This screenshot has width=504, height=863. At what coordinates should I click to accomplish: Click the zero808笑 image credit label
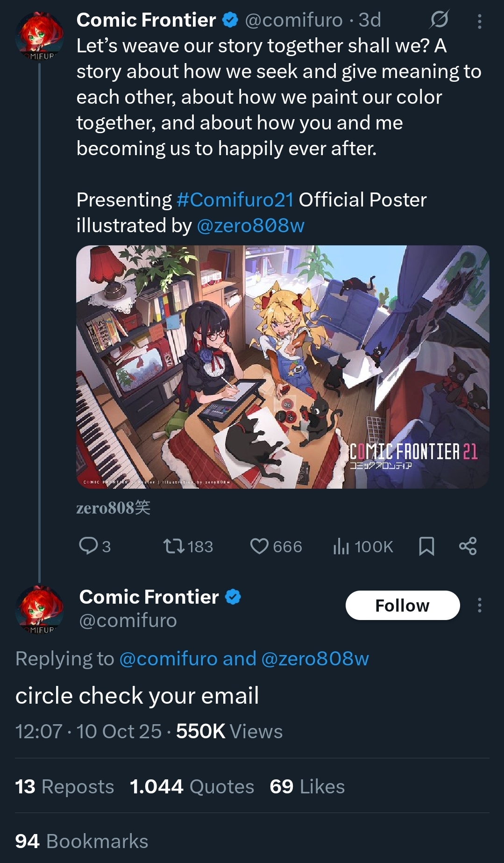click(x=113, y=507)
